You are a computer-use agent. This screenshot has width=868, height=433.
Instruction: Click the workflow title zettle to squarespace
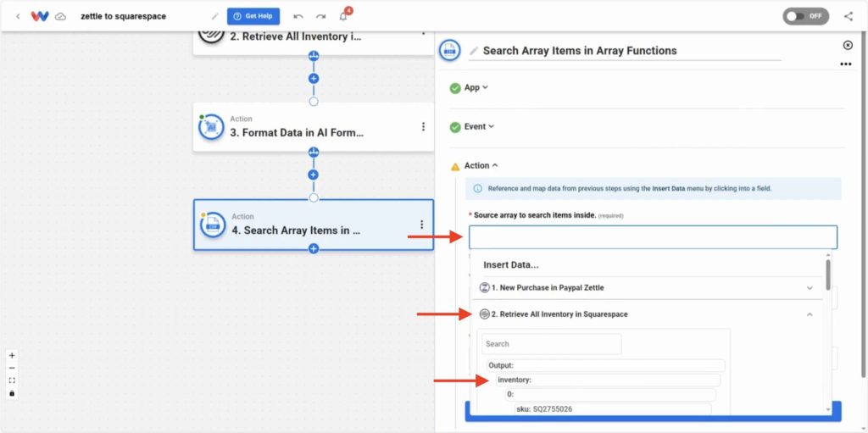pyautogui.click(x=124, y=16)
